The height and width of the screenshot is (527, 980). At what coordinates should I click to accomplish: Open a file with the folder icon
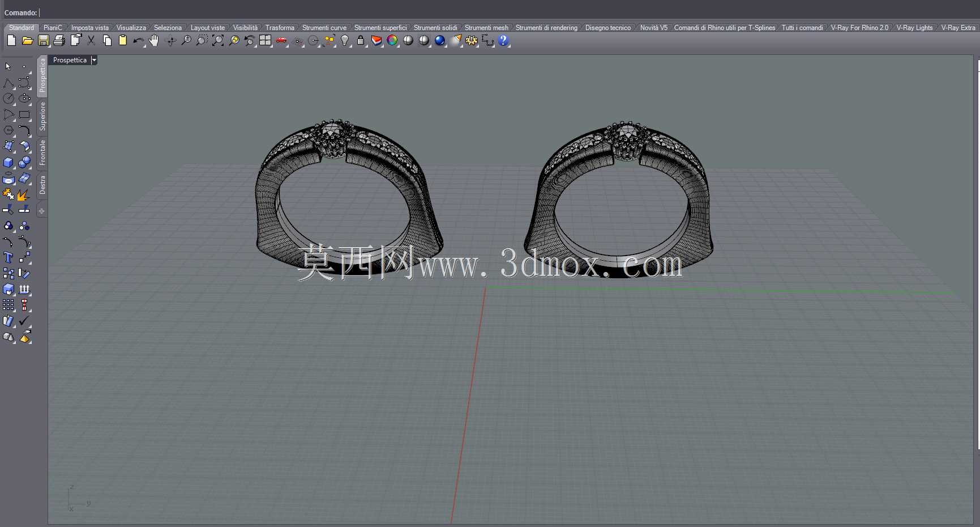[x=27, y=40]
